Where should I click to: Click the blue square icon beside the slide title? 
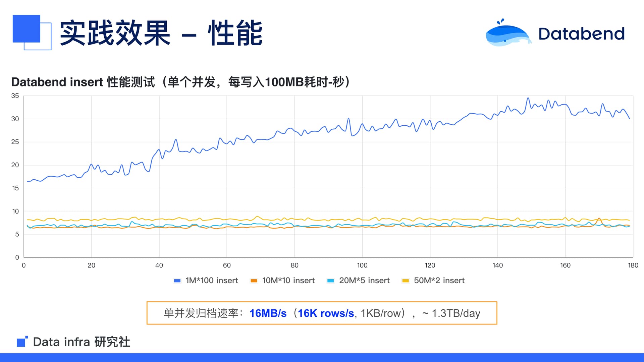point(32,33)
